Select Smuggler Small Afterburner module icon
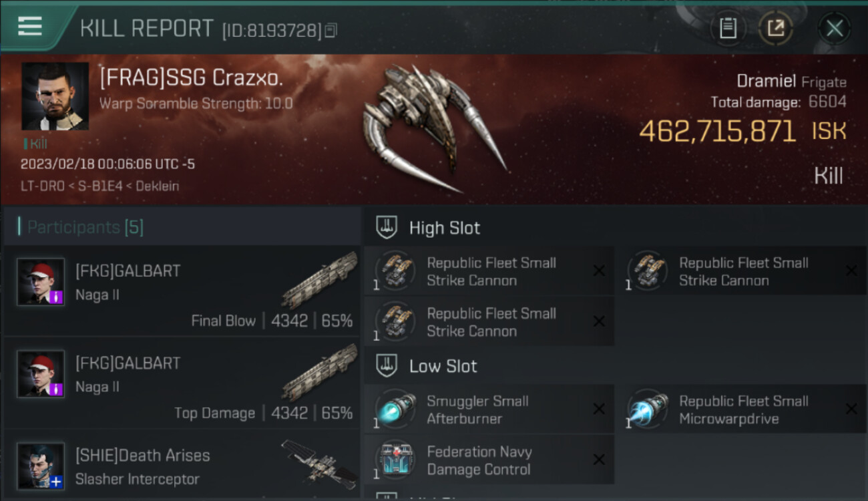Screen dimensions: 868x501 [x=395, y=409]
